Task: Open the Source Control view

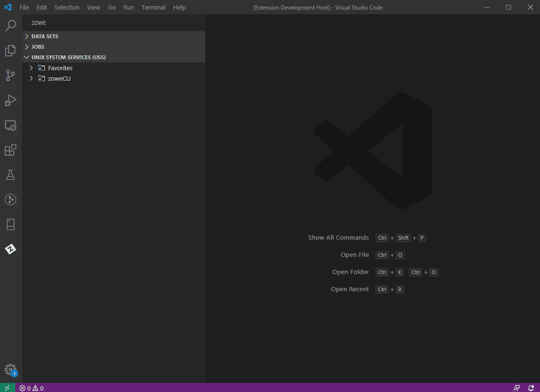Action: coord(11,75)
